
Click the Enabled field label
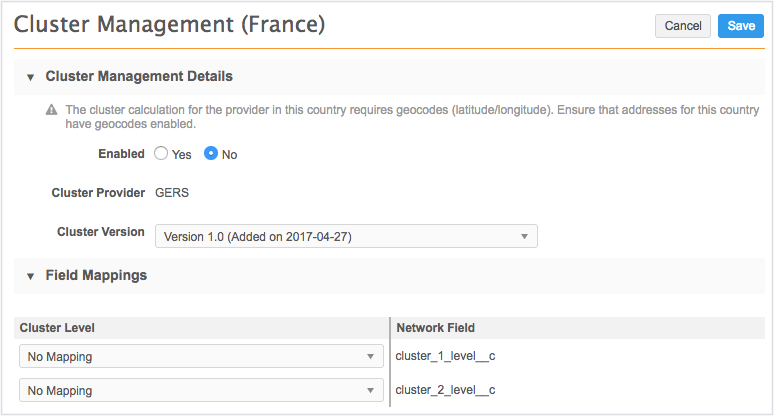click(x=121, y=154)
